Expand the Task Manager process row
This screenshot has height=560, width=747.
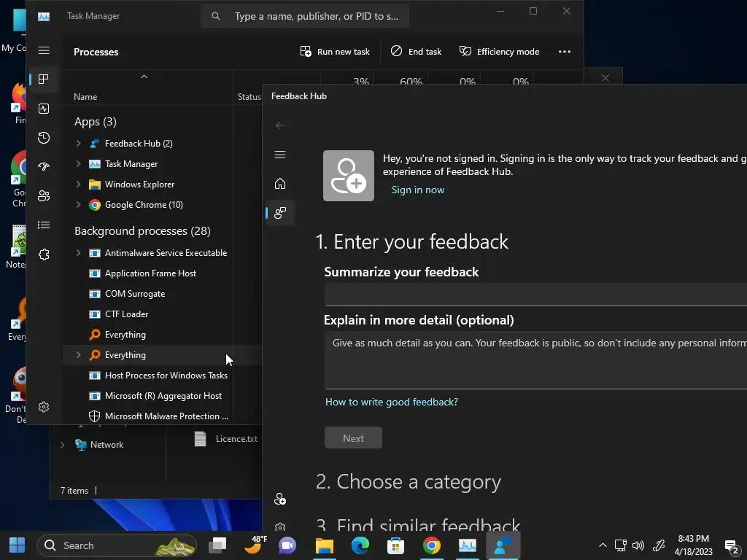tap(78, 164)
